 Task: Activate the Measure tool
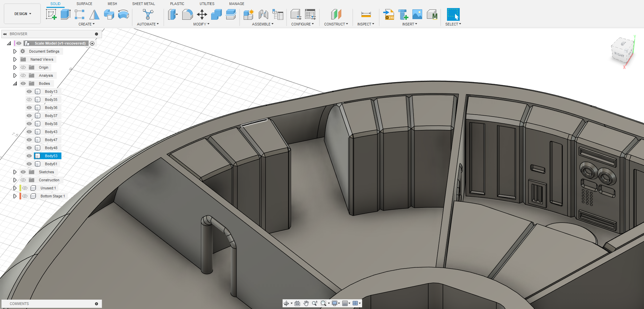(366, 14)
